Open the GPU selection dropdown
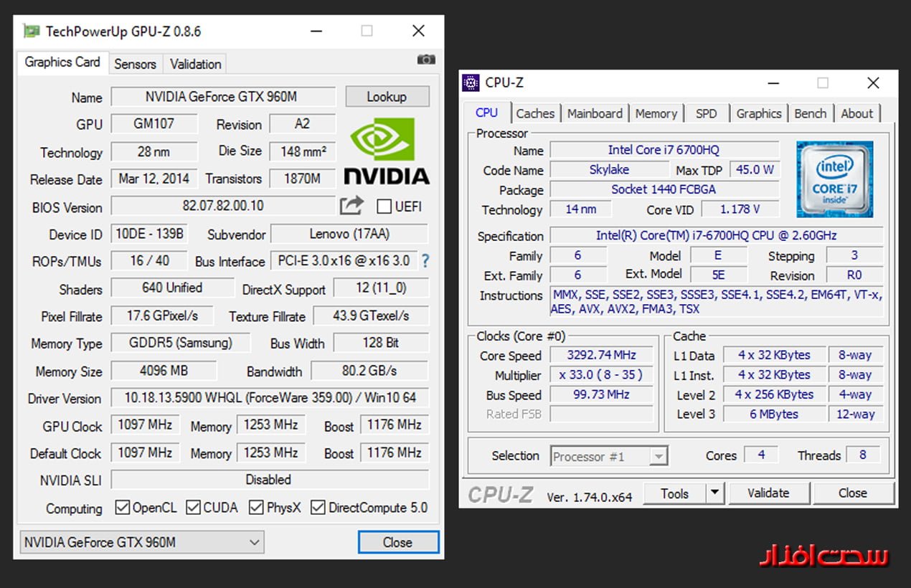Image resolution: width=911 pixels, height=588 pixels. (142, 542)
